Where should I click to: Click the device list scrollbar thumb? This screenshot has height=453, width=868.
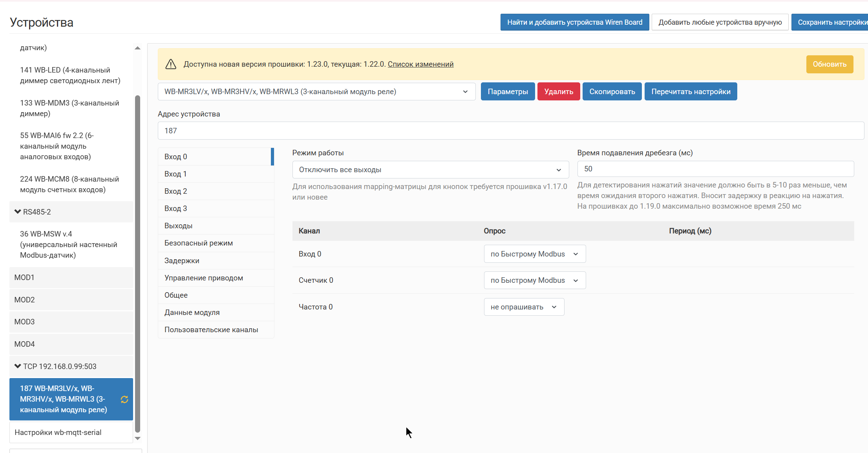137,264
